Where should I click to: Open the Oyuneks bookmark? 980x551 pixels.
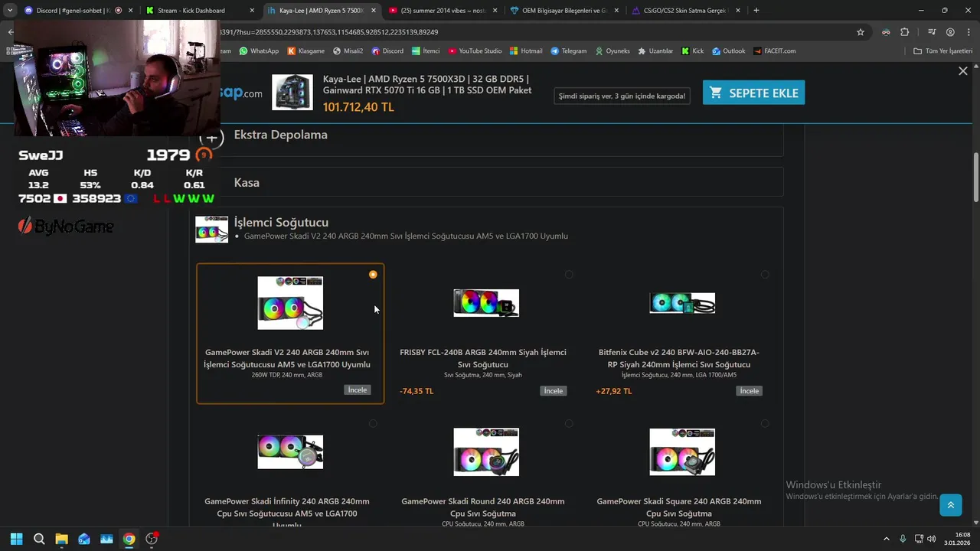tap(612, 51)
